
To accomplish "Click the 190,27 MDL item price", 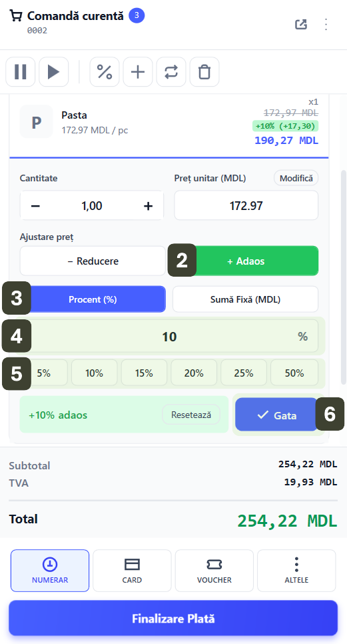I will (x=286, y=141).
